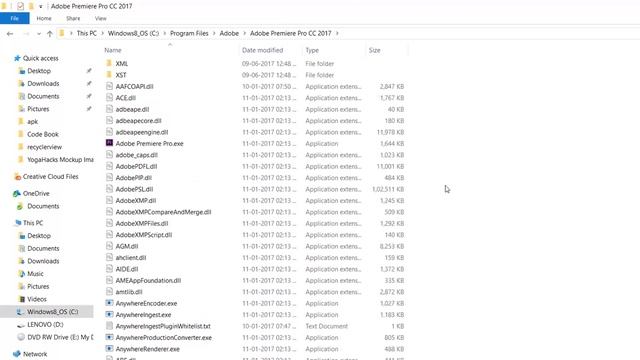Image resolution: width=640 pixels, height=360 pixels.
Task: Click the XML folder icon
Action: [109, 63]
